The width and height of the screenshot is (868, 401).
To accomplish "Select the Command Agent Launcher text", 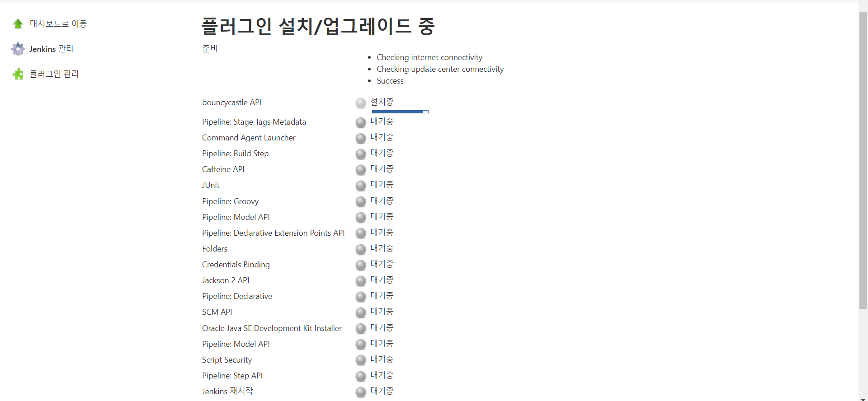I will [249, 138].
